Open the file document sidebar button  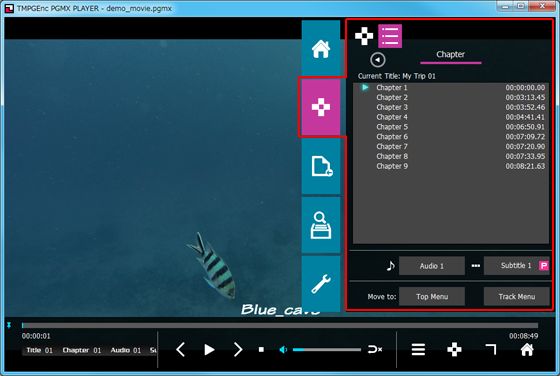[x=321, y=166]
